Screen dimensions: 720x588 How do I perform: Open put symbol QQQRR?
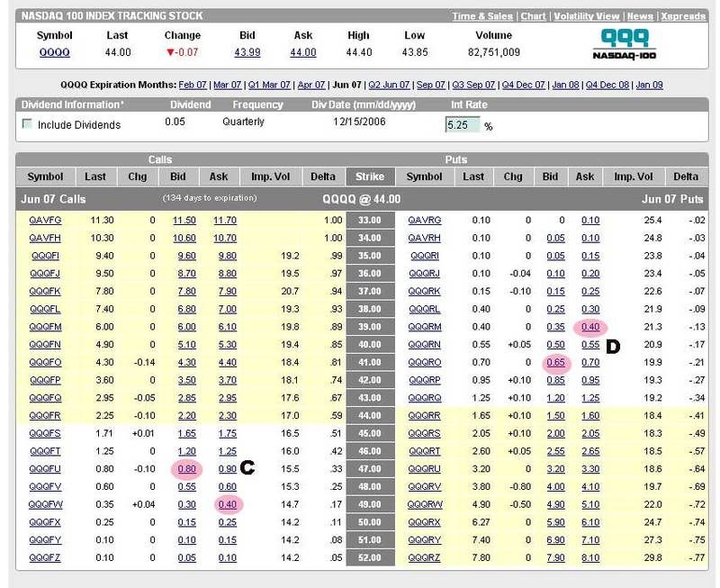tap(424, 416)
